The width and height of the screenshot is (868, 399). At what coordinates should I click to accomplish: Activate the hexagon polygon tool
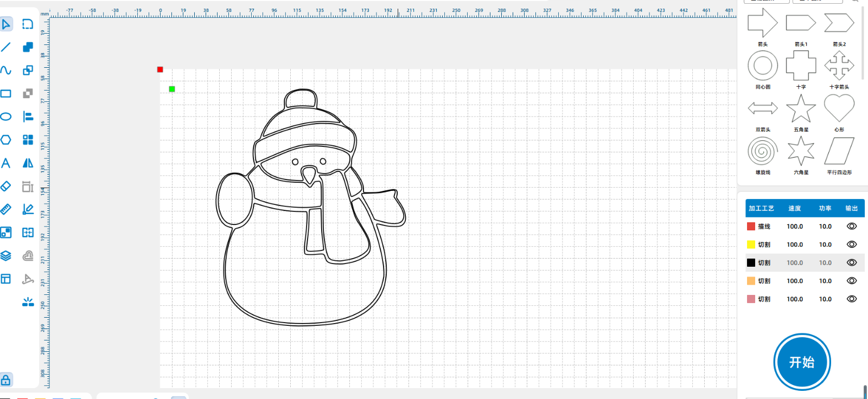6,140
